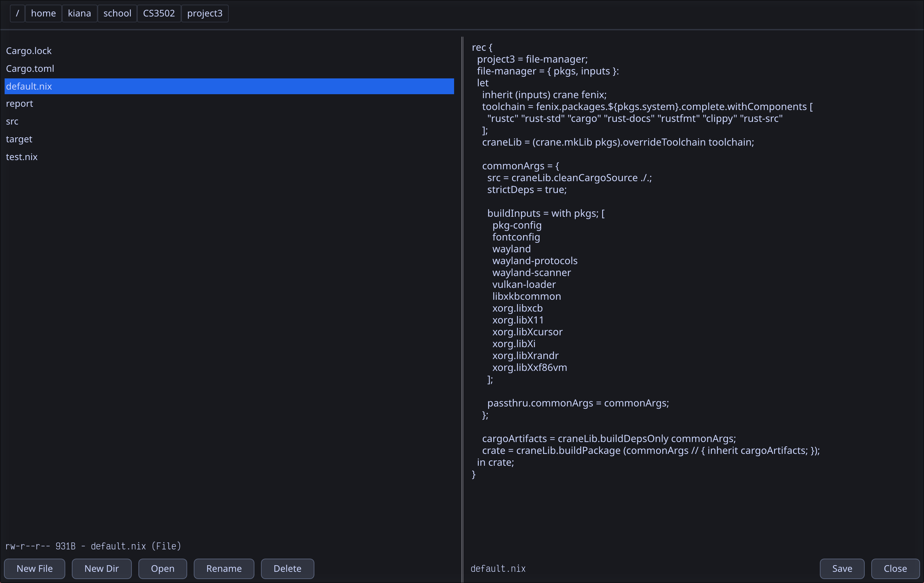
Task: Place cursor on the strictDeps line in editor
Action: point(527,190)
